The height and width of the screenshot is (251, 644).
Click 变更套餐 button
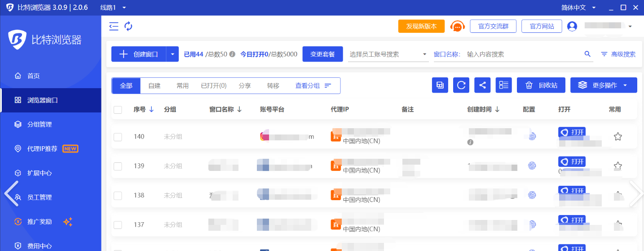pyautogui.click(x=323, y=54)
